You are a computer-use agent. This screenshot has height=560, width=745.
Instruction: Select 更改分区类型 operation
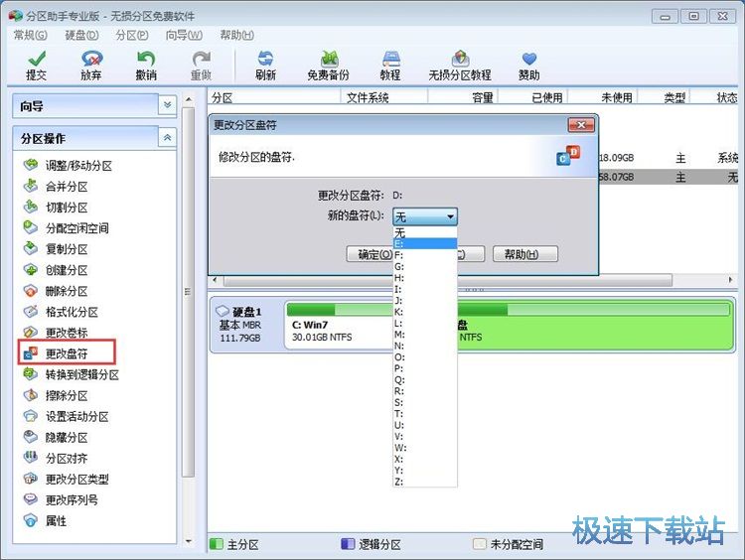coord(66,480)
